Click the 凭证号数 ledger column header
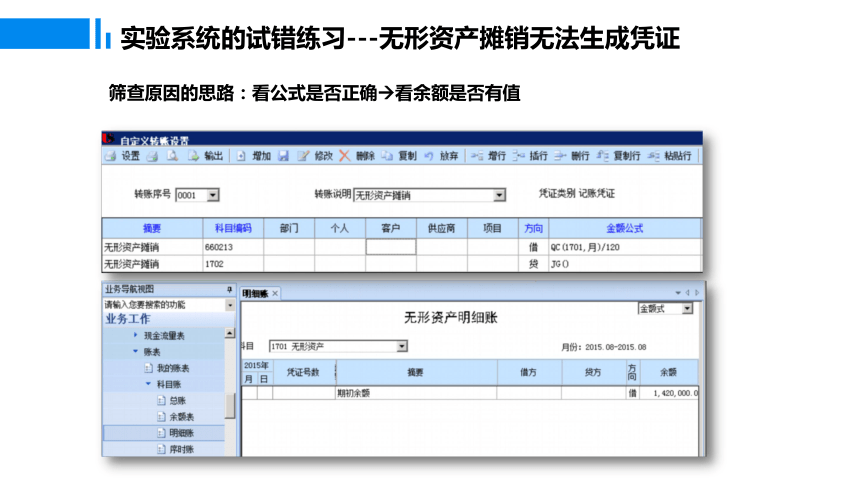 click(x=303, y=372)
